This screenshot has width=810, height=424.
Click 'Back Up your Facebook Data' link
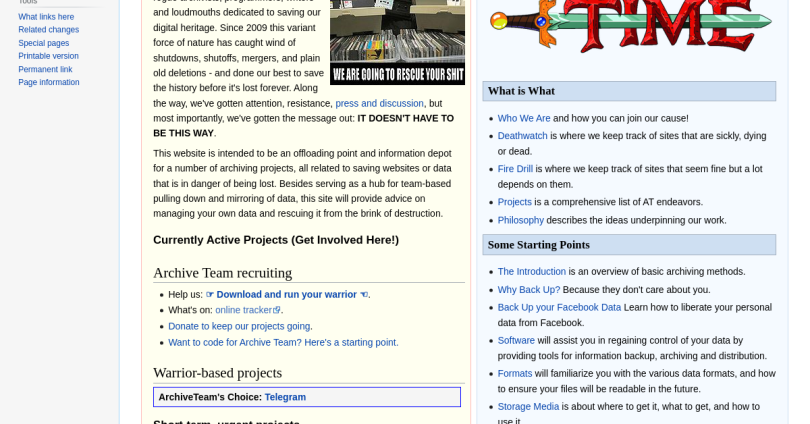(559, 307)
